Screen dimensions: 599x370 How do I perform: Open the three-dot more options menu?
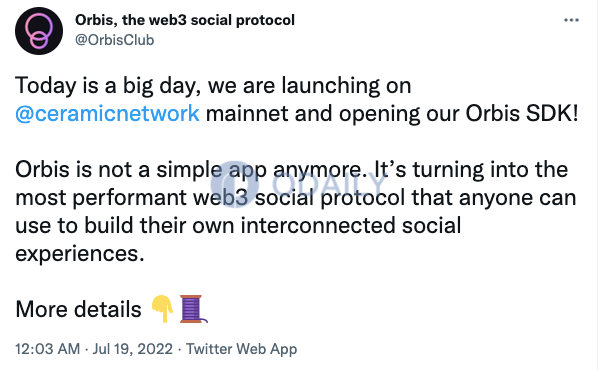[x=571, y=20]
